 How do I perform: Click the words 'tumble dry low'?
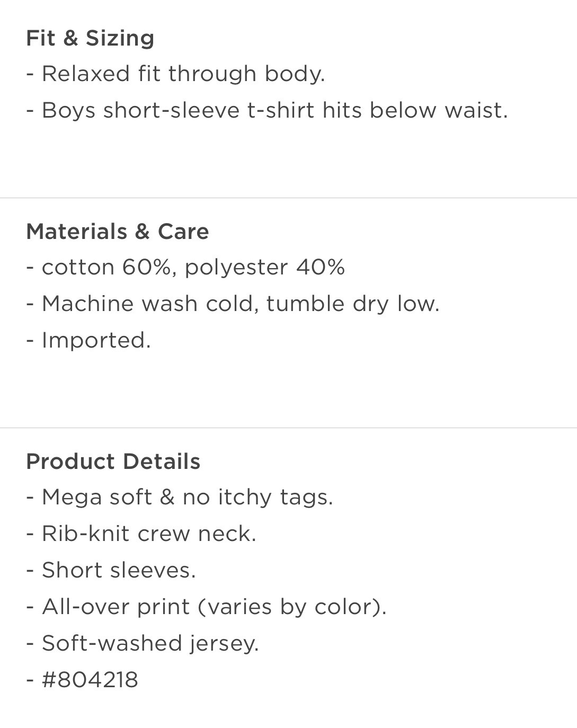tap(353, 304)
